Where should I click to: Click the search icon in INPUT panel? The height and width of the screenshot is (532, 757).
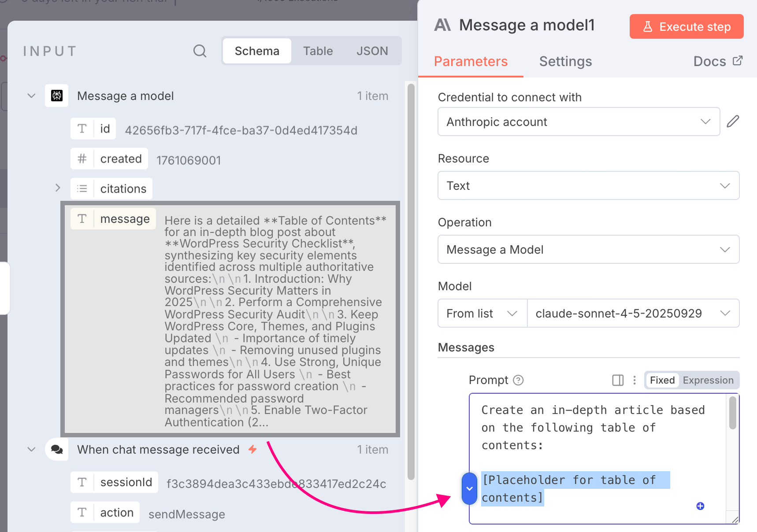click(x=200, y=51)
